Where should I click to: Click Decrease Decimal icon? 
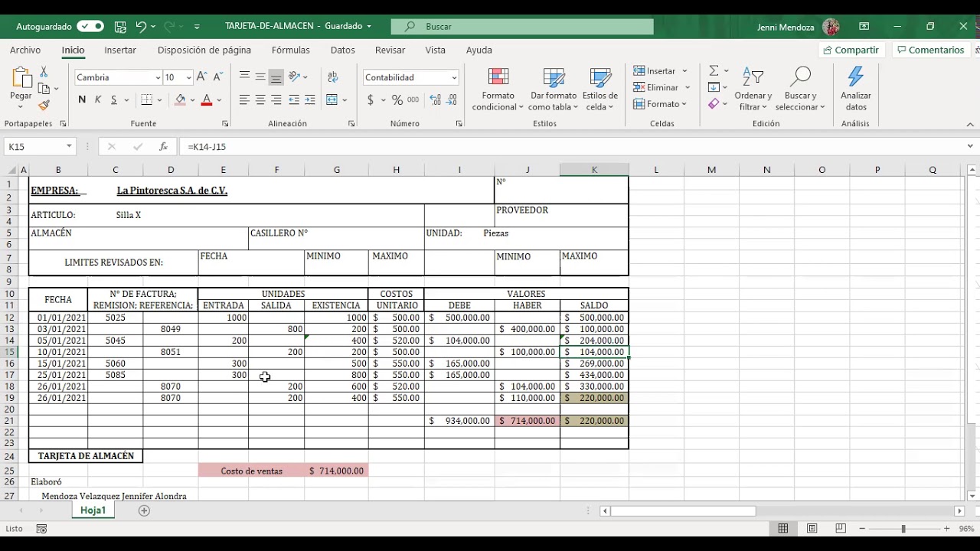click(x=452, y=100)
